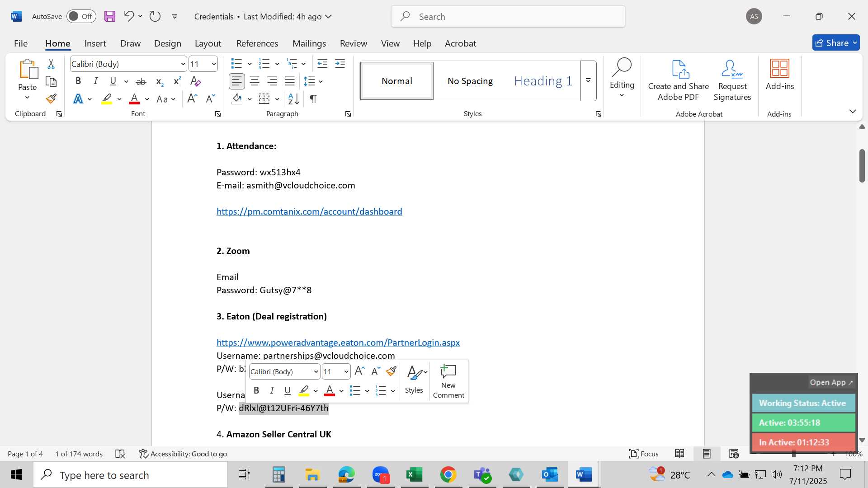Clear all formatting icon

196,81
